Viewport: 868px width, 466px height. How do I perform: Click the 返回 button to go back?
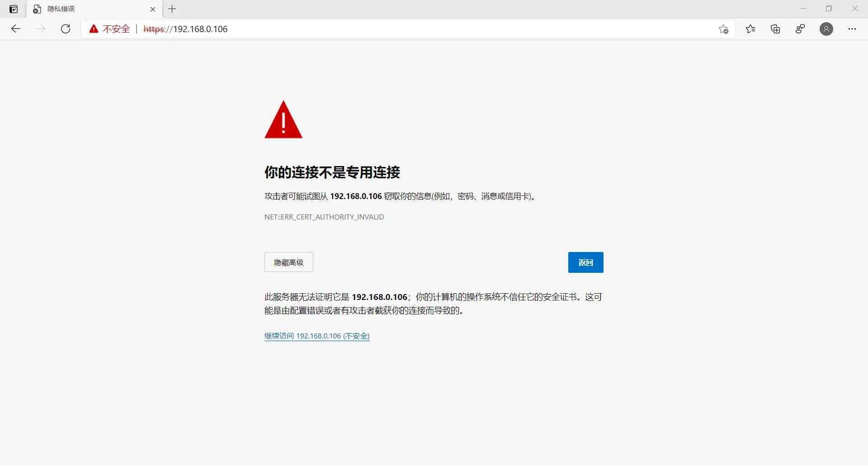585,262
